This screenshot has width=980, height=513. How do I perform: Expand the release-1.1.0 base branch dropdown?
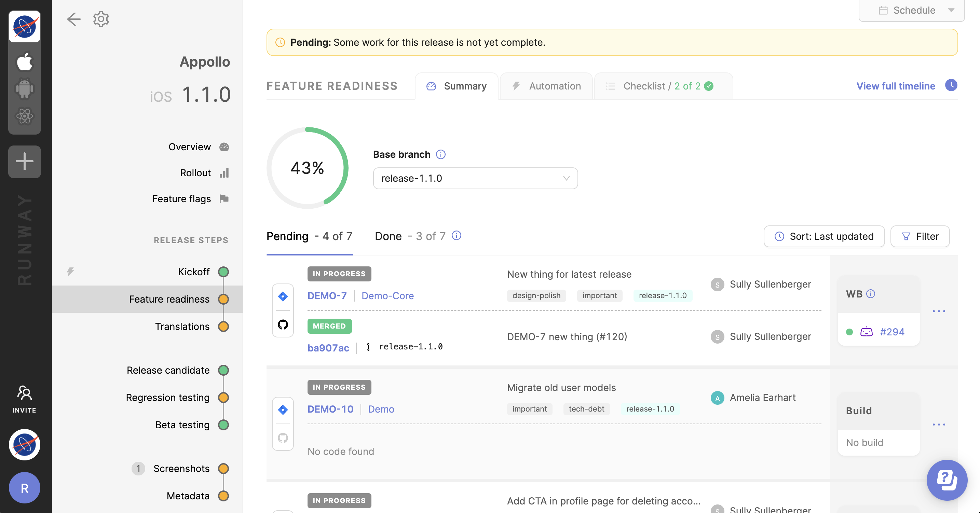(475, 178)
